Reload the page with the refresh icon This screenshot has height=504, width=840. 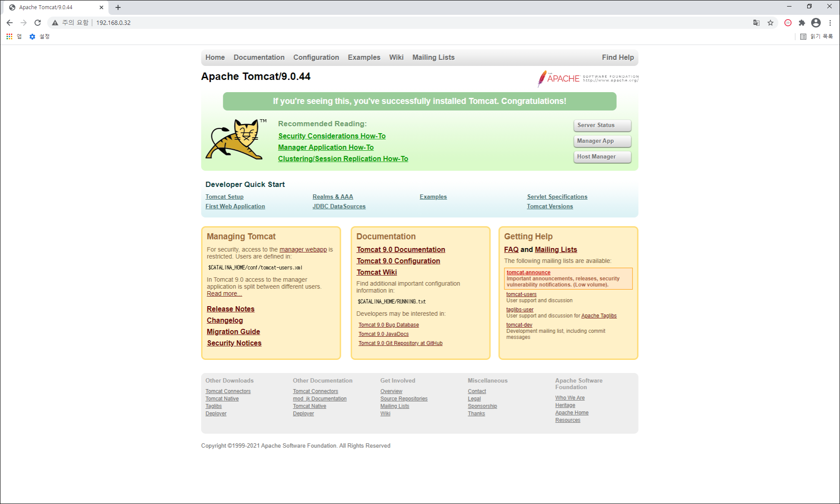[x=38, y=23]
